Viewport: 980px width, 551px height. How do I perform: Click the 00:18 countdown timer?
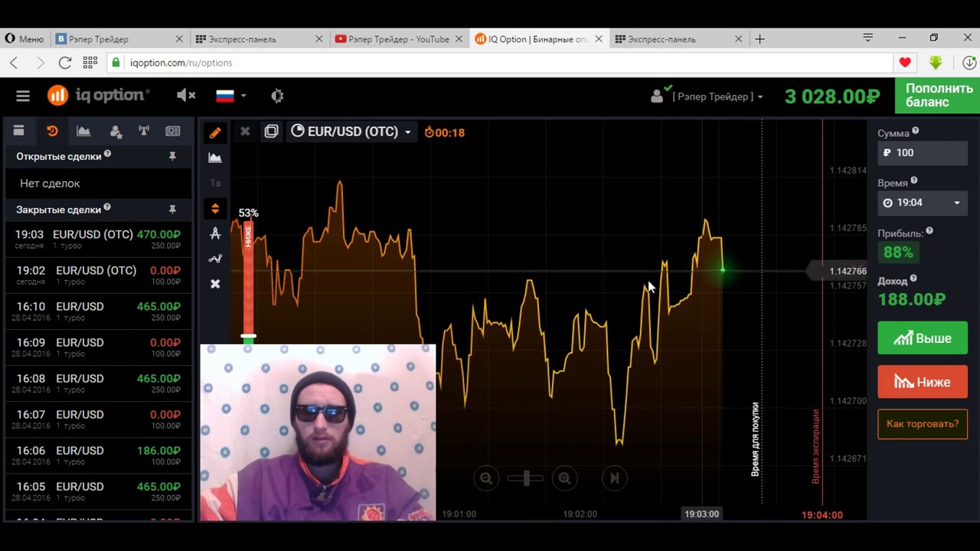(445, 132)
